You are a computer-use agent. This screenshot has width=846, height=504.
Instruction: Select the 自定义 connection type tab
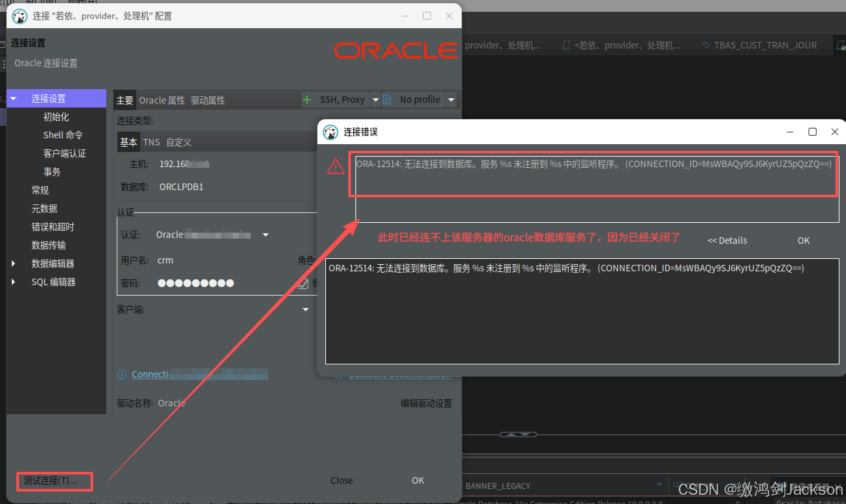click(178, 142)
